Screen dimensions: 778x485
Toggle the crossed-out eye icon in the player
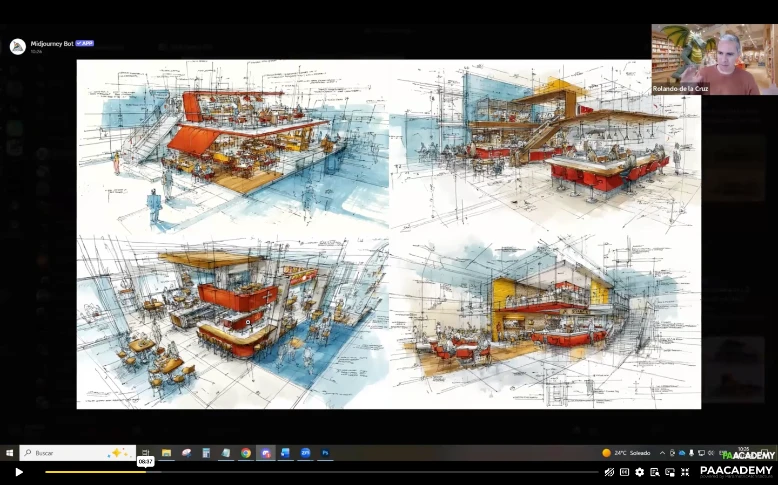tap(609, 472)
